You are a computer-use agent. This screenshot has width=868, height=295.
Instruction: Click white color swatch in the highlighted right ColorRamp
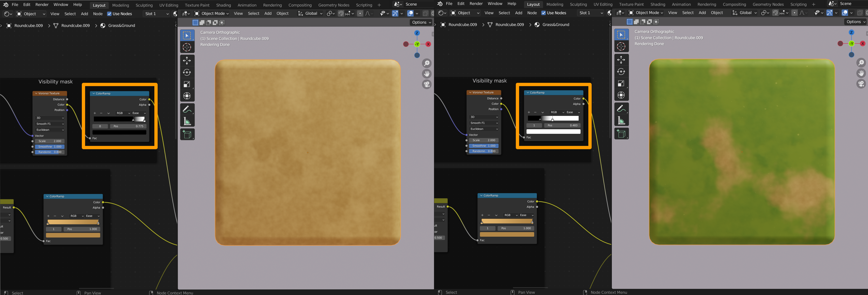pyautogui.click(x=553, y=132)
